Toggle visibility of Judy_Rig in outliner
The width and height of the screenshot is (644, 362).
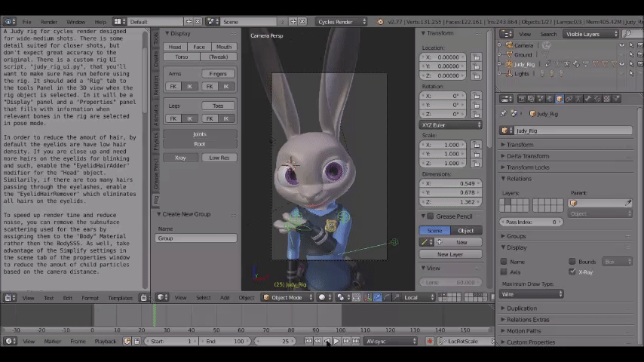click(621, 64)
